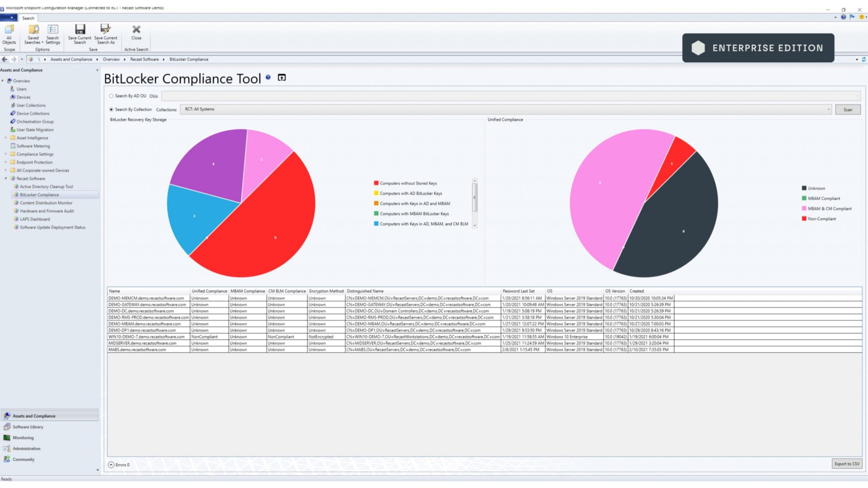868x488 pixels.
Task: Click the blue help icon beside the title
Action: point(268,77)
